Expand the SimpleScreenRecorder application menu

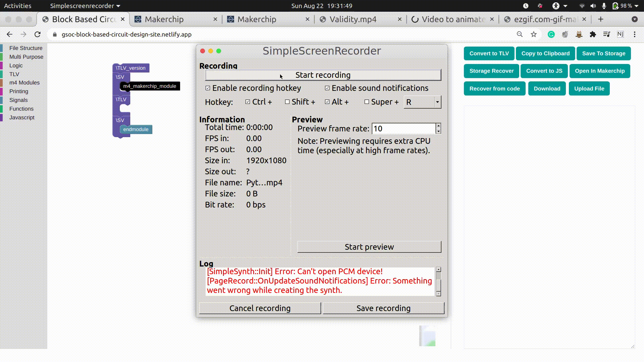(85, 6)
